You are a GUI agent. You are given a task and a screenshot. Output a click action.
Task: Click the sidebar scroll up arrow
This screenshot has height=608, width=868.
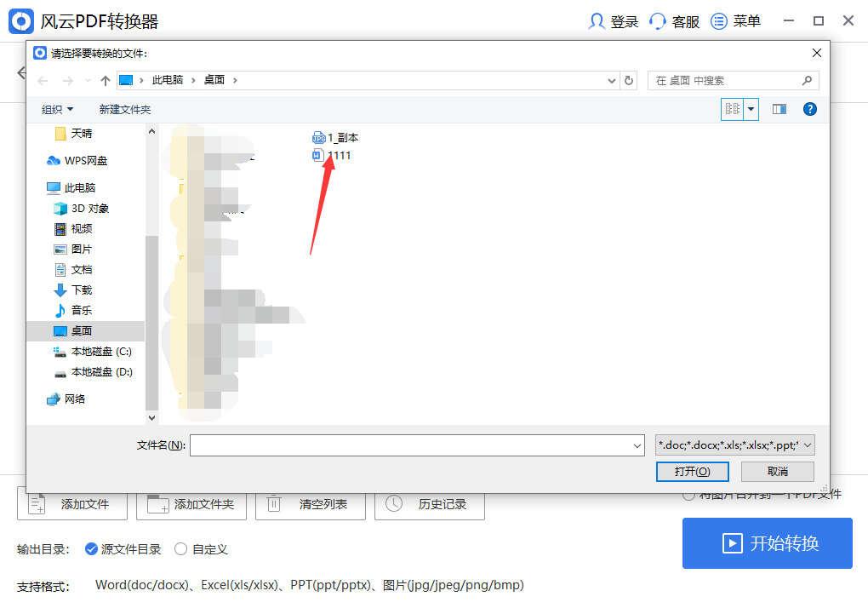151,132
